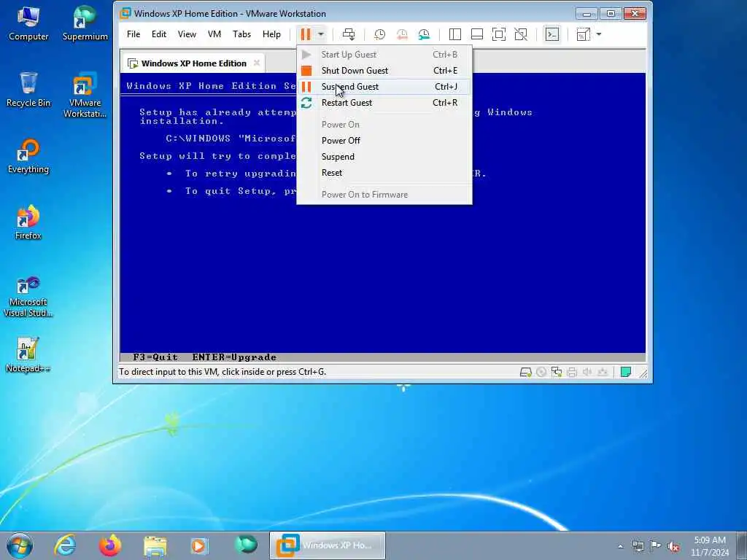Open the console view toolbar icon
747x560 pixels.
pyautogui.click(x=552, y=34)
